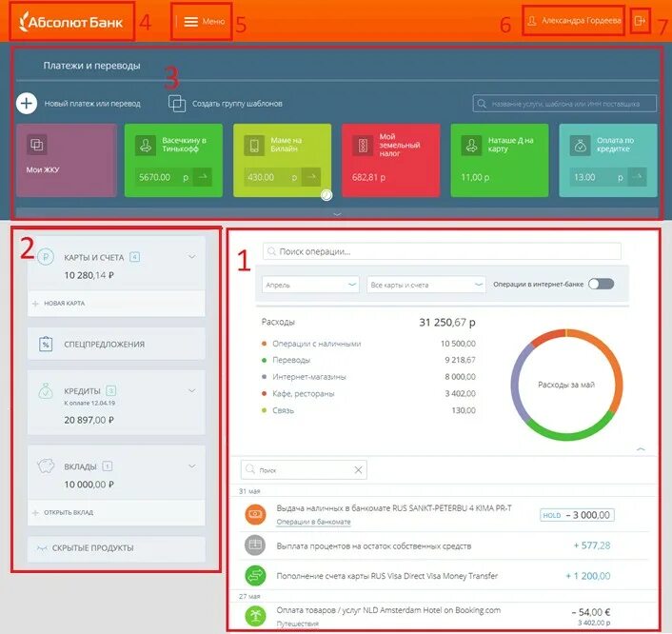Click Операции в банкомате category link

coord(313,522)
